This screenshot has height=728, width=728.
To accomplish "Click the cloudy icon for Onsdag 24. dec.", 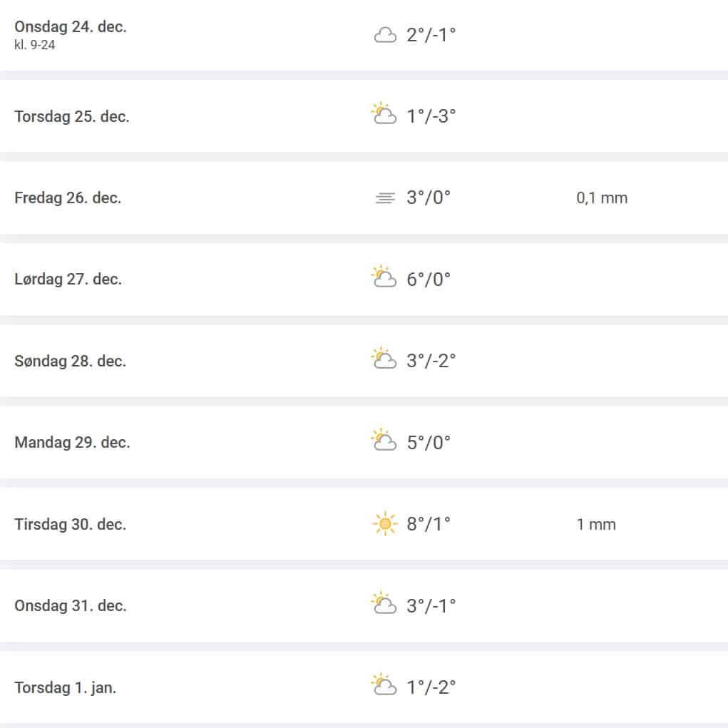I will [385, 35].
